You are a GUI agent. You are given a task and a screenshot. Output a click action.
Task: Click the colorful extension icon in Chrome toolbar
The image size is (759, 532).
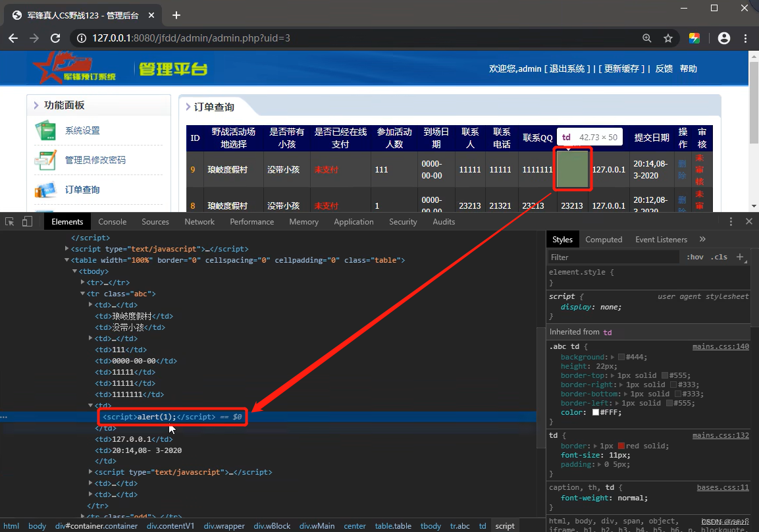point(694,38)
